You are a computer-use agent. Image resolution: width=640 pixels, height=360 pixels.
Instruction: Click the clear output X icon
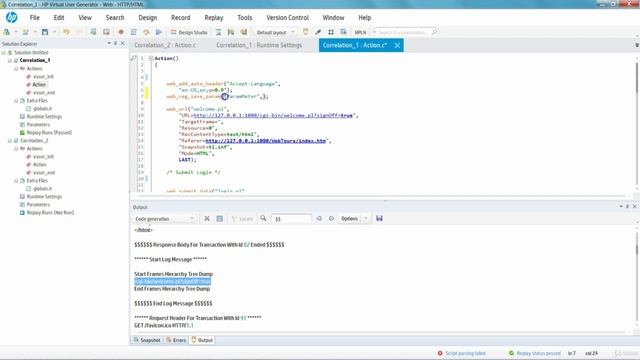(207, 218)
